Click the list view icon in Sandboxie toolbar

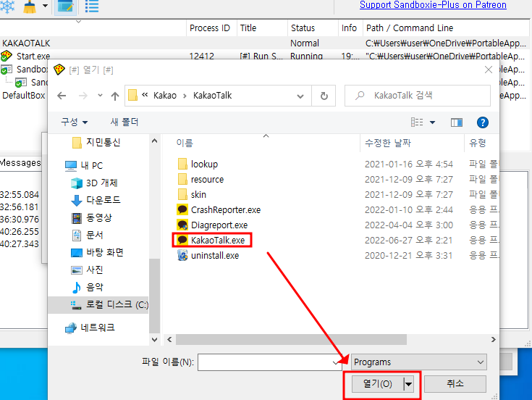(x=92, y=7)
